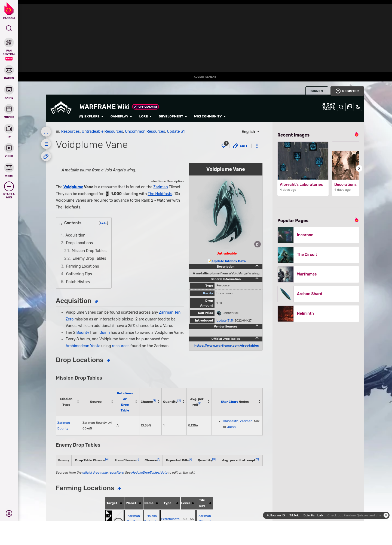Click the Warframe lotus wiki logo
The width and height of the screenshot is (392, 545).
point(61,108)
